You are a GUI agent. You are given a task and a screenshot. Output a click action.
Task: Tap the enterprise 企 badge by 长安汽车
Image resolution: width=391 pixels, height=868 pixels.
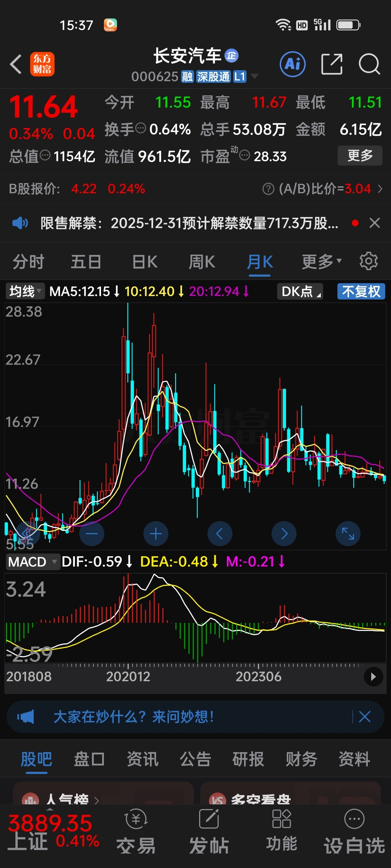coord(232,55)
